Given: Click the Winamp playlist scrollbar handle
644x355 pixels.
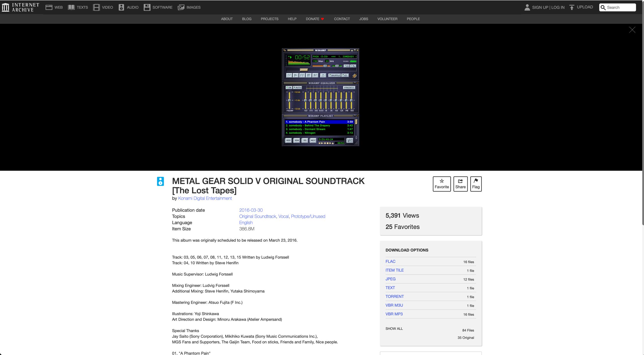Looking at the screenshot, I should coord(356,122).
